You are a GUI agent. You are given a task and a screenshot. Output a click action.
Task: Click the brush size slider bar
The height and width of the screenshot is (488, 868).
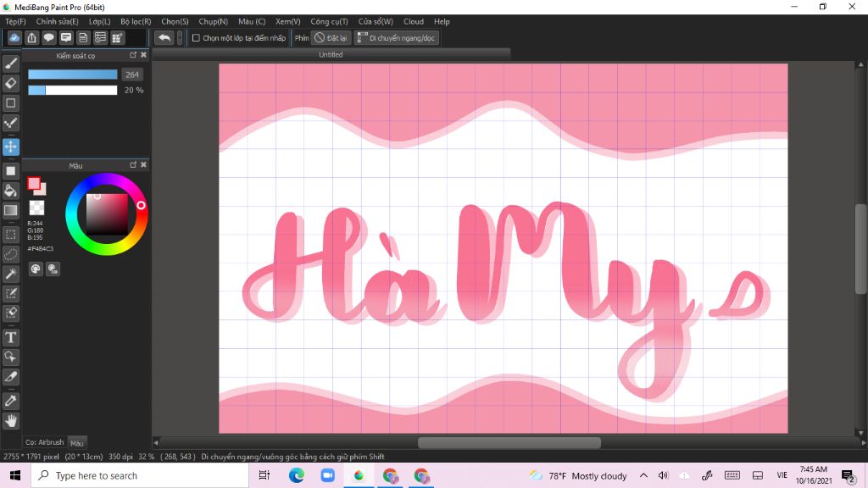tap(72, 75)
